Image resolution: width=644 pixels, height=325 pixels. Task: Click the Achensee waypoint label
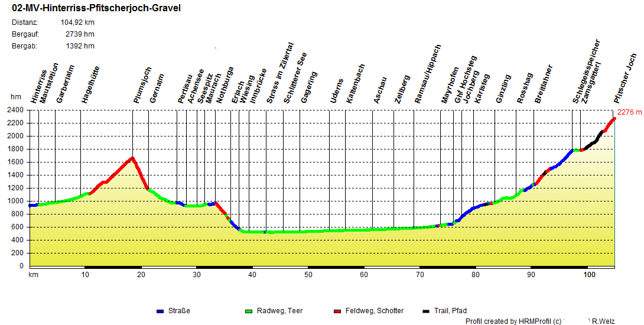coord(196,87)
